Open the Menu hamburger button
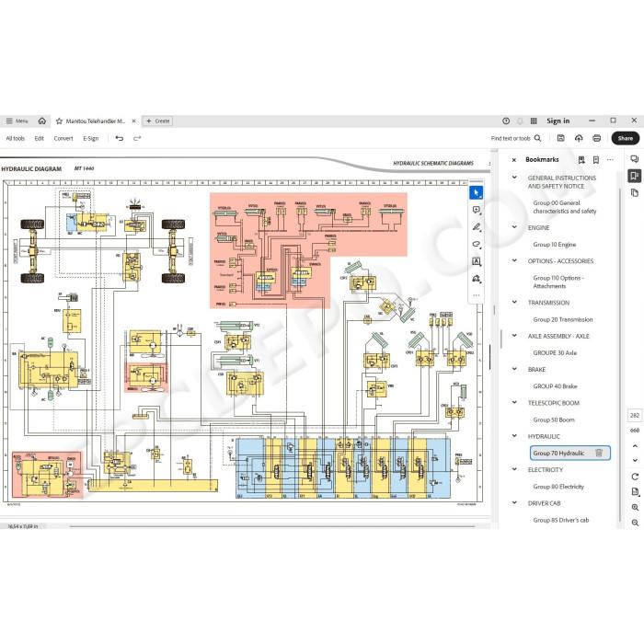Screen dimensions: 644x644 [x=17, y=121]
